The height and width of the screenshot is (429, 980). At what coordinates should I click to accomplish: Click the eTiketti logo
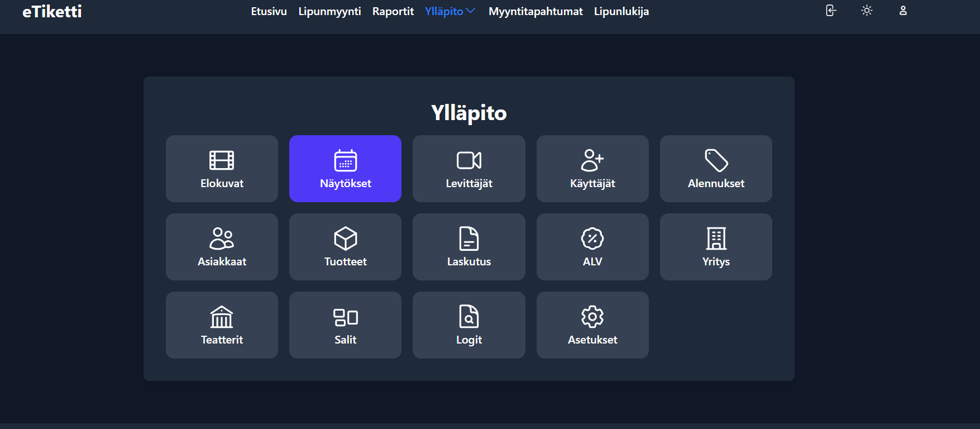coord(52,12)
